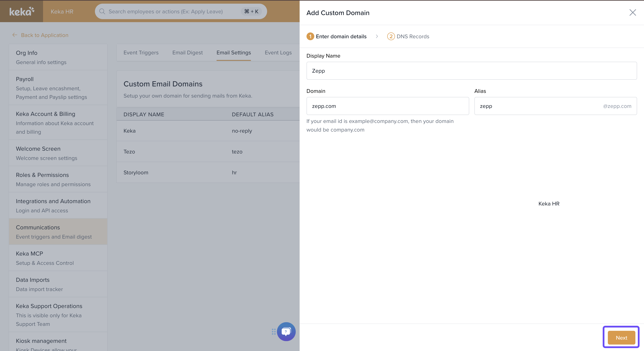
Task: Click the Back to Application arrow icon
Action: [x=15, y=35]
